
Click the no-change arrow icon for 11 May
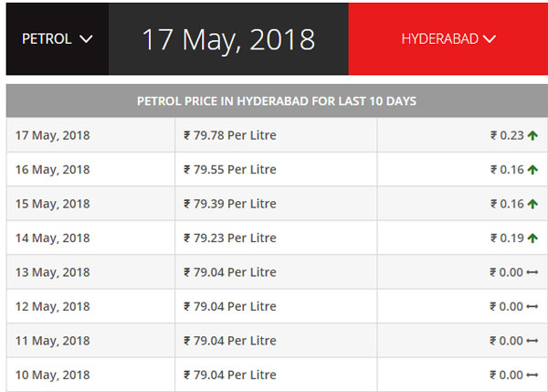(532, 341)
